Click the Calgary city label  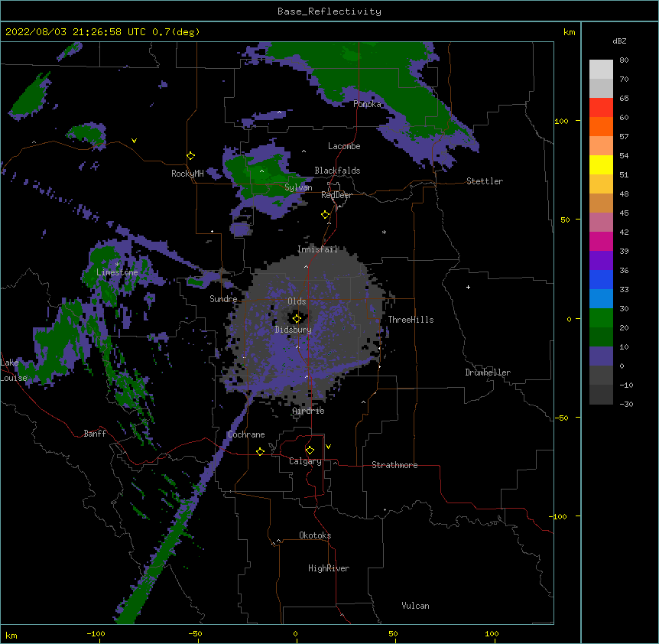click(x=306, y=461)
